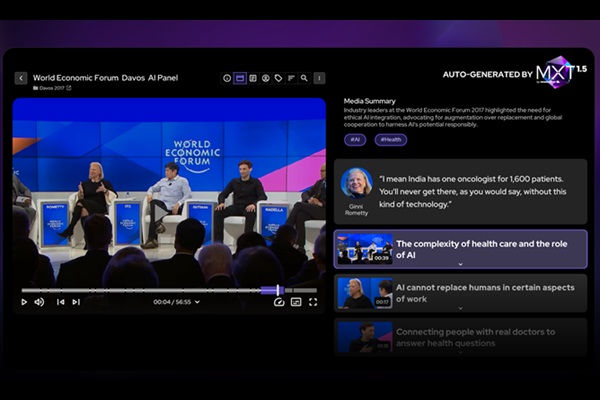Skip to the next segment
600x400 pixels.
[76, 302]
